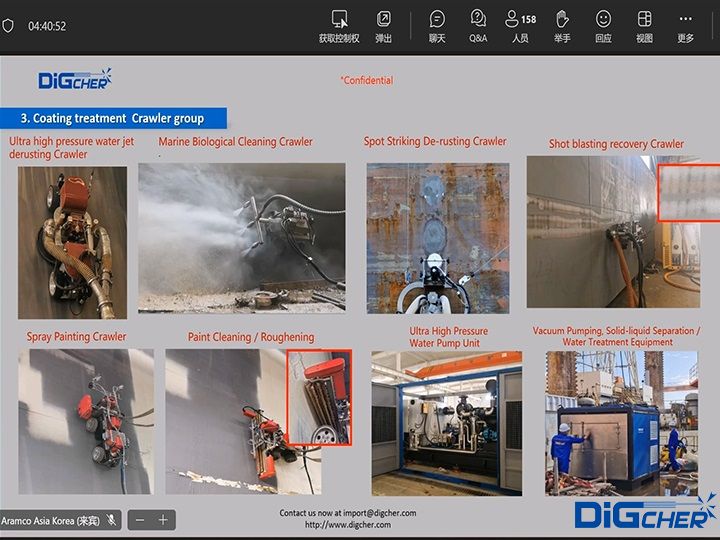Open the More options menu (更多)
720x540 pixels.
click(x=685, y=26)
